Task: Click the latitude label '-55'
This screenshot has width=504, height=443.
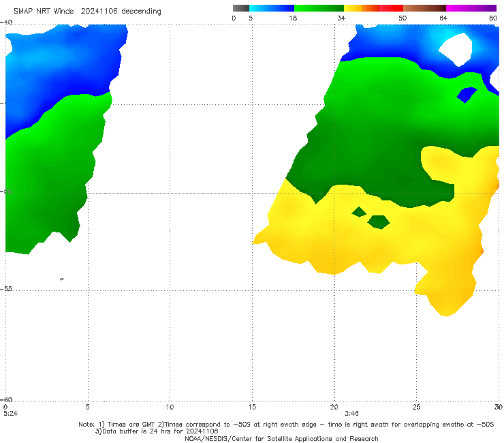Action: (6, 289)
